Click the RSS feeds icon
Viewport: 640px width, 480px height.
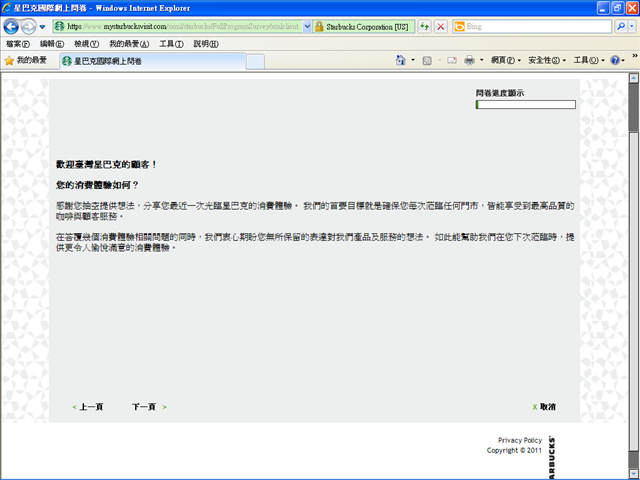[x=427, y=60]
